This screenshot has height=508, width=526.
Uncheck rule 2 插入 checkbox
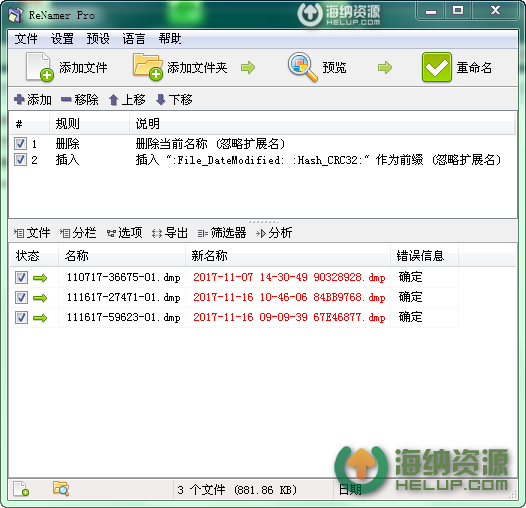(20, 159)
